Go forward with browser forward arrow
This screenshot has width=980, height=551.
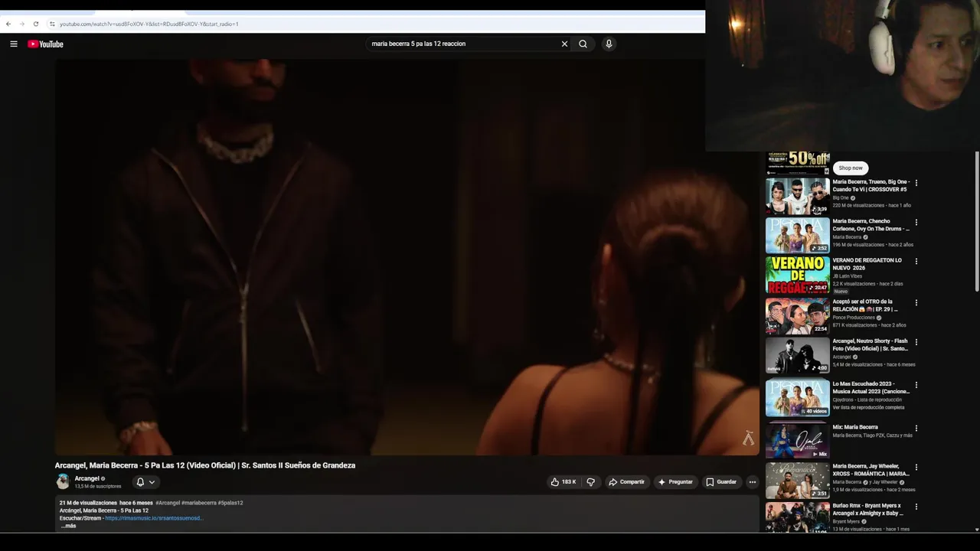point(21,24)
